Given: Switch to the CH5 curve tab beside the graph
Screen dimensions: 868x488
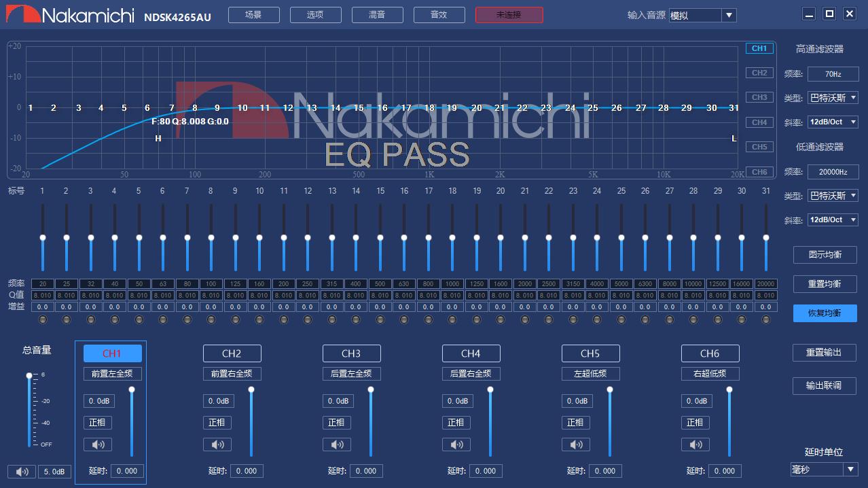Looking at the screenshot, I should point(759,147).
